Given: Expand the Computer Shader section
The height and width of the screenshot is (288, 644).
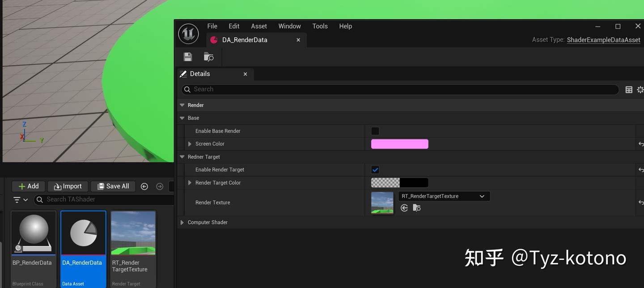Looking at the screenshot, I should coord(182,222).
